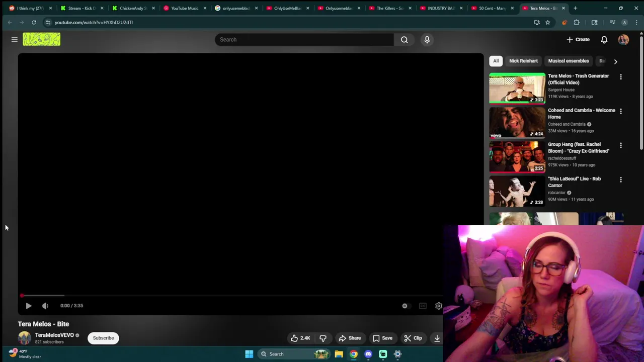Bookmark this page with star icon
The image size is (644, 362).
point(548,23)
